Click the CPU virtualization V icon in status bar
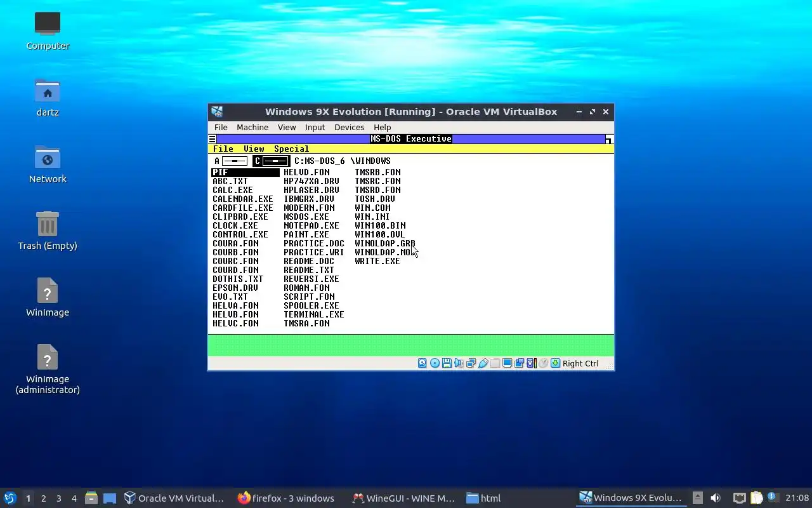The image size is (812, 508). pyautogui.click(x=532, y=363)
